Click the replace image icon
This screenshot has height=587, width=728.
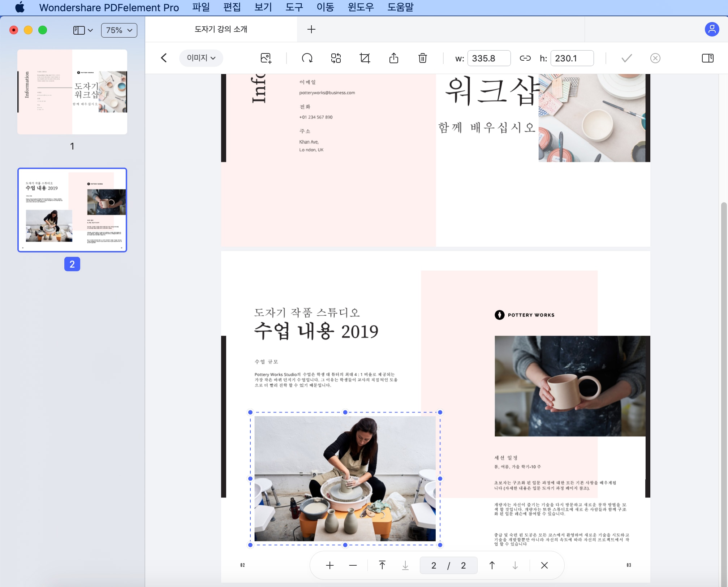(x=336, y=58)
